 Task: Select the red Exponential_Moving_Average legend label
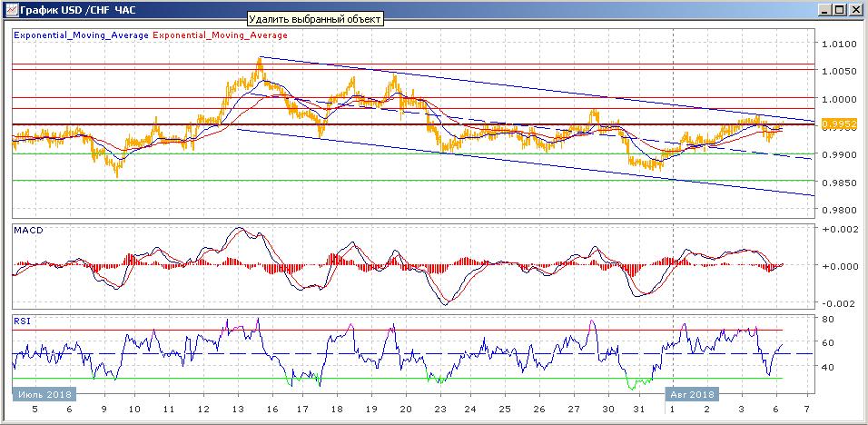click(x=221, y=35)
